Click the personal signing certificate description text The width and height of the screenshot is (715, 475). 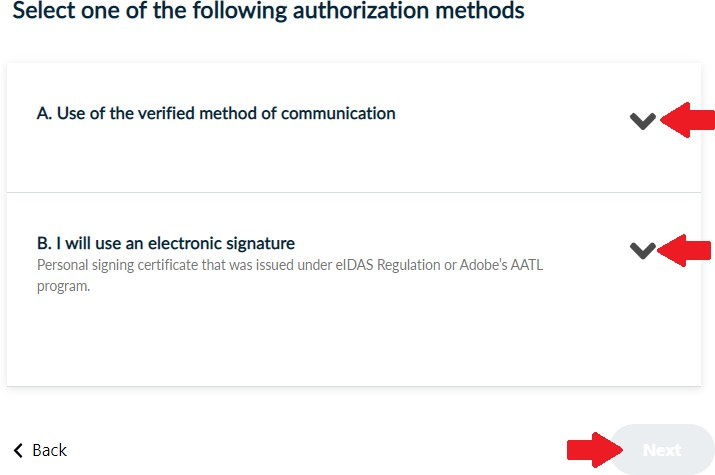tap(290, 266)
